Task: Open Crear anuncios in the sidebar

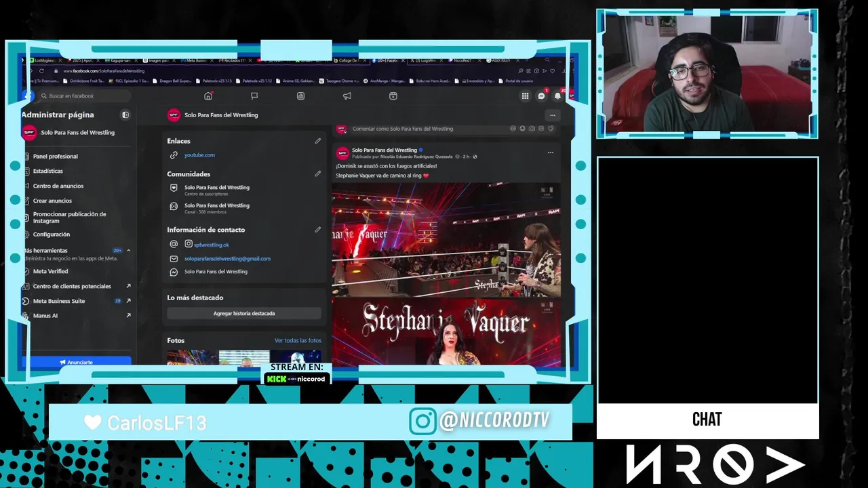Action: pos(52,201)
